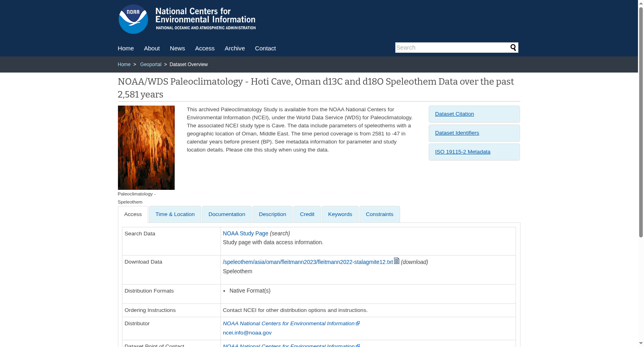Open the Dataset Citation link

coord(454,114)
